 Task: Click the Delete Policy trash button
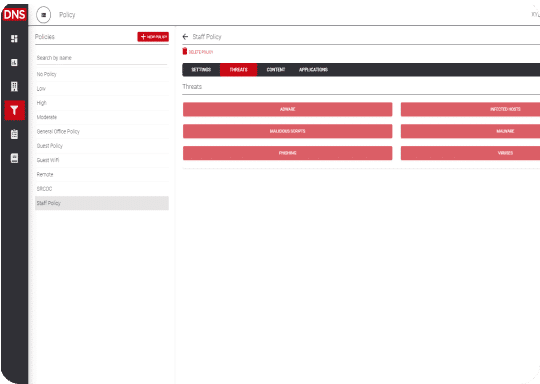click(x=198, y=52)
